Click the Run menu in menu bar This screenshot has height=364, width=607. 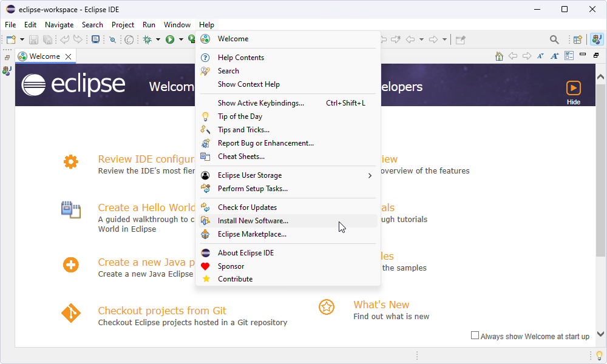click(x=149, y=25)
